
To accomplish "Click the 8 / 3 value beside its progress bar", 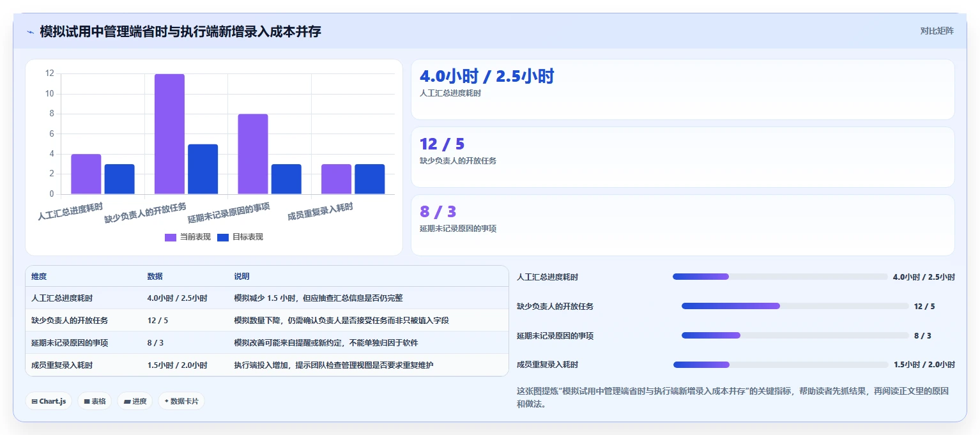I will pyautogui.click(x=923, y=336).
